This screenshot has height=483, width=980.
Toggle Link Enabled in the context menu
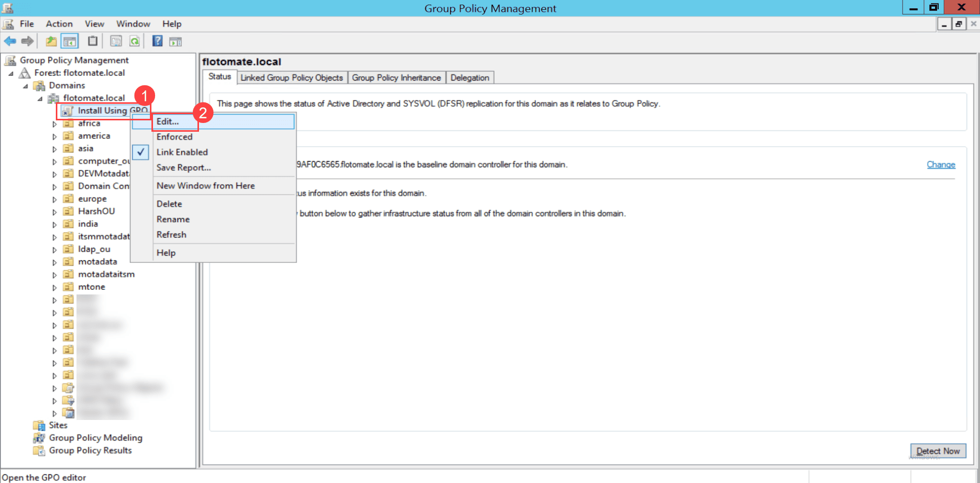[182, 152]
